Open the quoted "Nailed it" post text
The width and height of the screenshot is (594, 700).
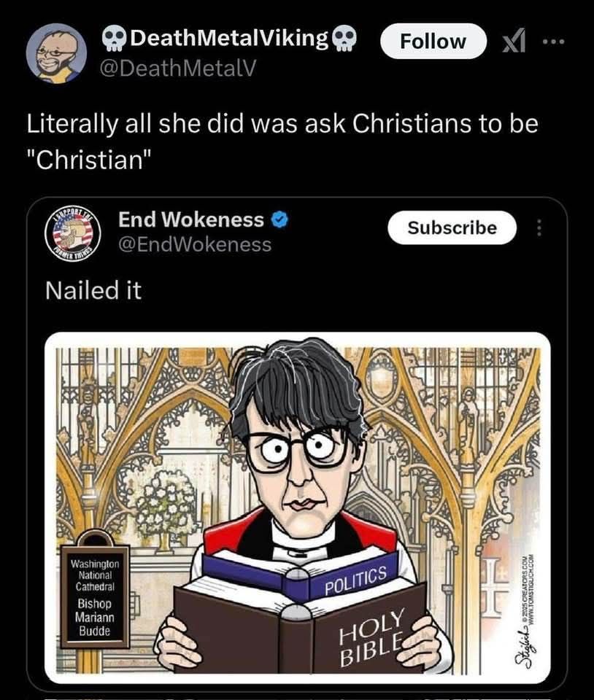pos(93,290)
